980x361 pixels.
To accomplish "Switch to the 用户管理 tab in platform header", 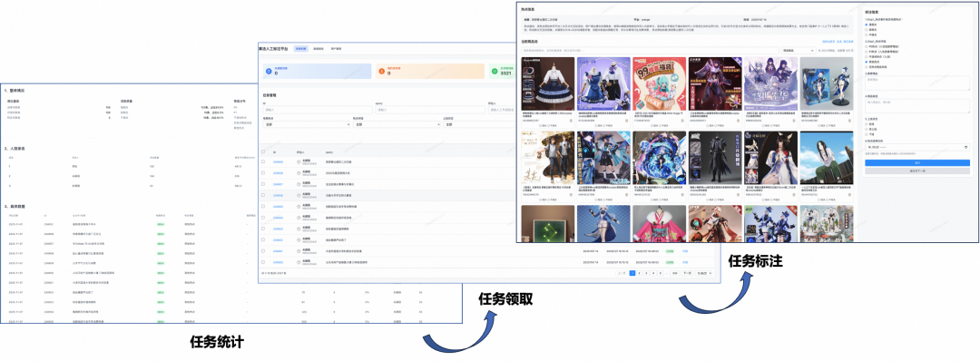I will pyautogui.click(x=336, y=48).
